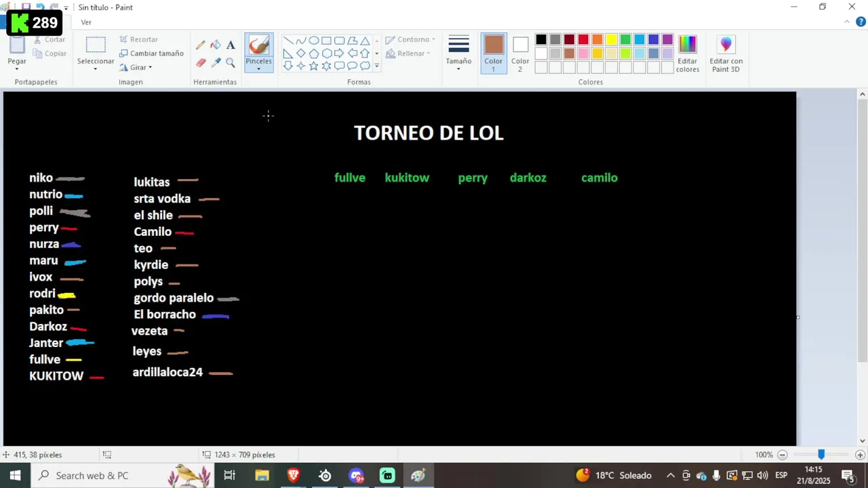Select the Fill with color bucket tool
Image resolution: width=868 pixels, height=488 pixels.
tap(216, 45)
